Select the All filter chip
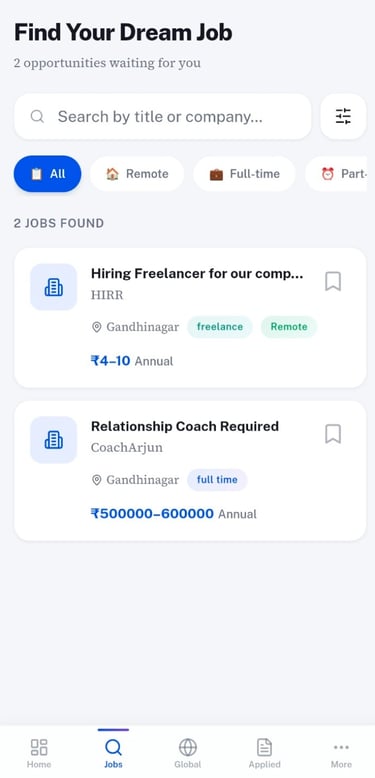The width and height of the screenshot is (375, 778). 48,174
